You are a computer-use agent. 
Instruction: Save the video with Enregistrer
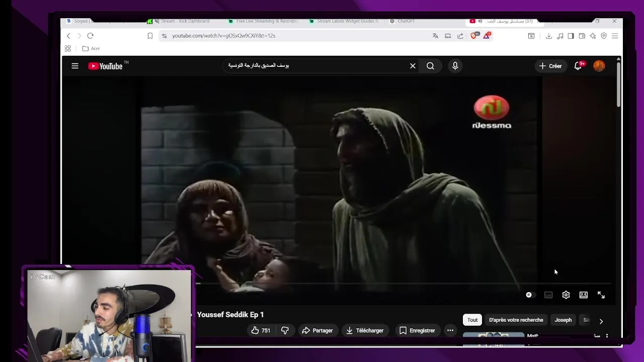(417, 330)
